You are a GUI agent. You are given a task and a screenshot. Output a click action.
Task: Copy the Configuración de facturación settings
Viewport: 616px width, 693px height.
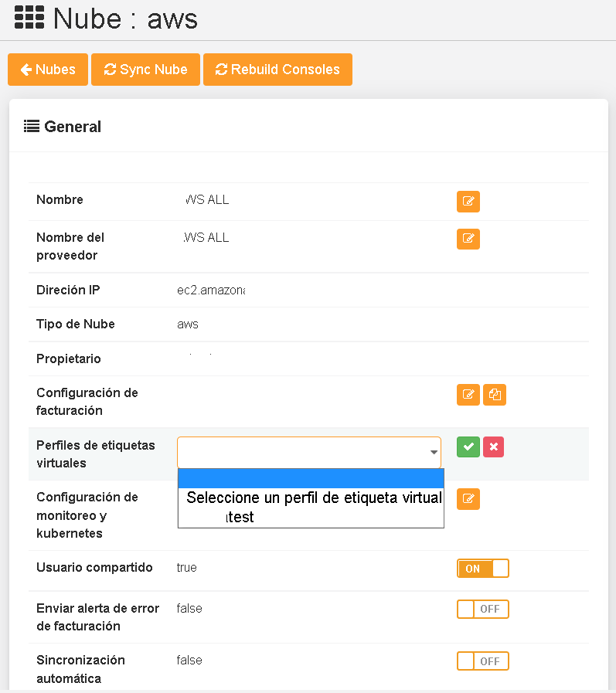pos(495,395)
